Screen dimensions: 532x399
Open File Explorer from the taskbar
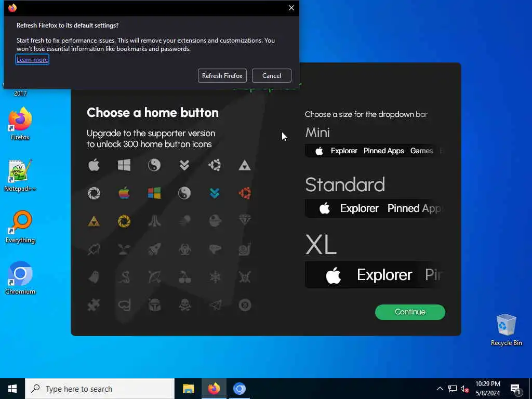tap(188, 389)
